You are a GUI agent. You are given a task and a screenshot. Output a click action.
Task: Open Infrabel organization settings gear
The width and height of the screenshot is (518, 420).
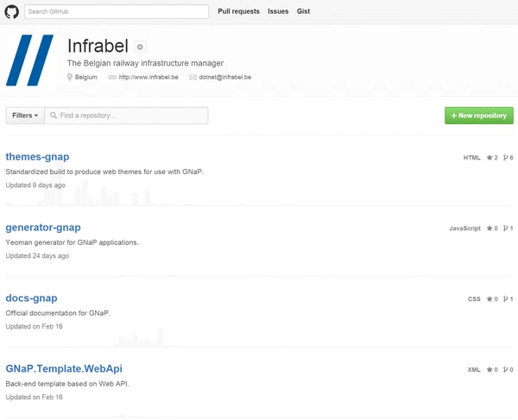140,47
